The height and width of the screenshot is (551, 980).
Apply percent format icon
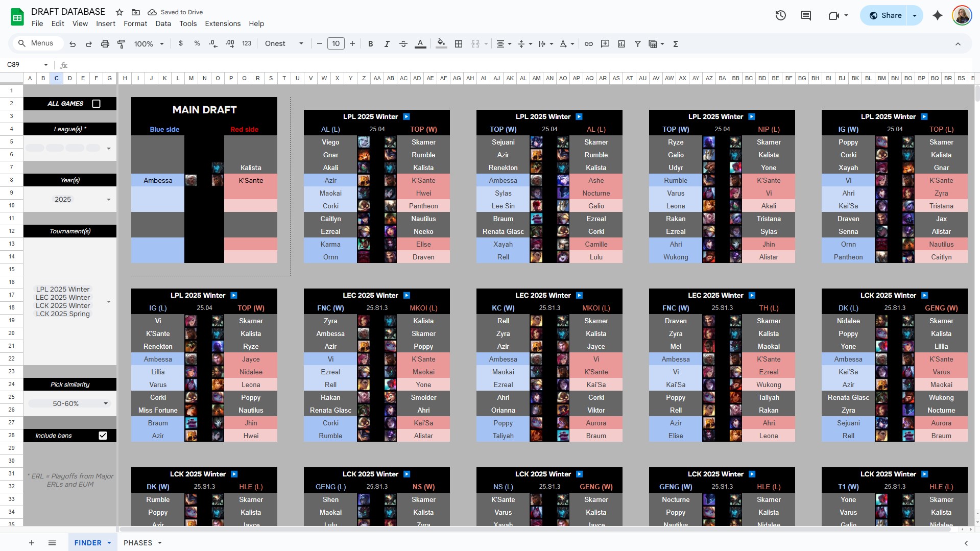197,44
